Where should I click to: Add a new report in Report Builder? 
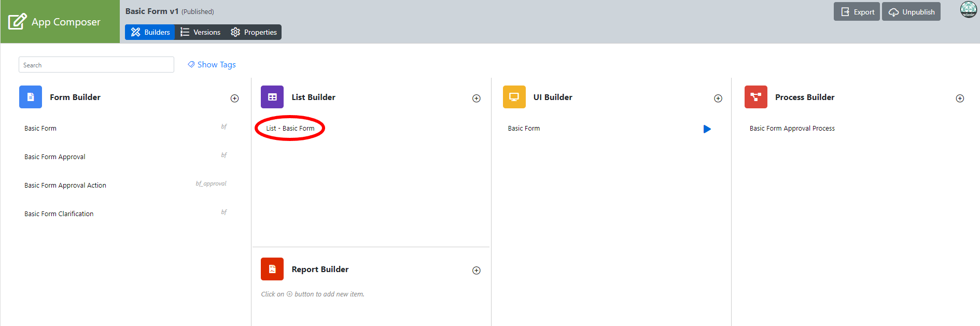click(476, 271)
